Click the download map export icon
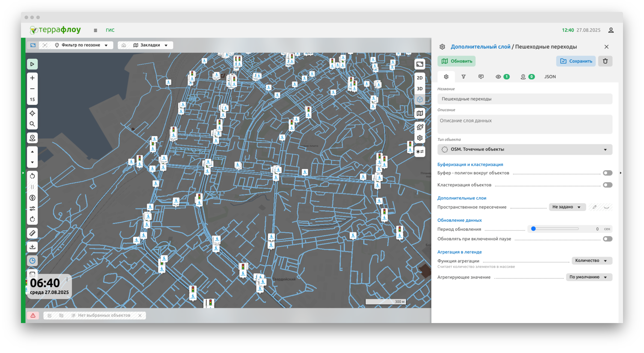The width and height of the screenshot is (644, 353). pyautogui.click(x=32, y=247)
